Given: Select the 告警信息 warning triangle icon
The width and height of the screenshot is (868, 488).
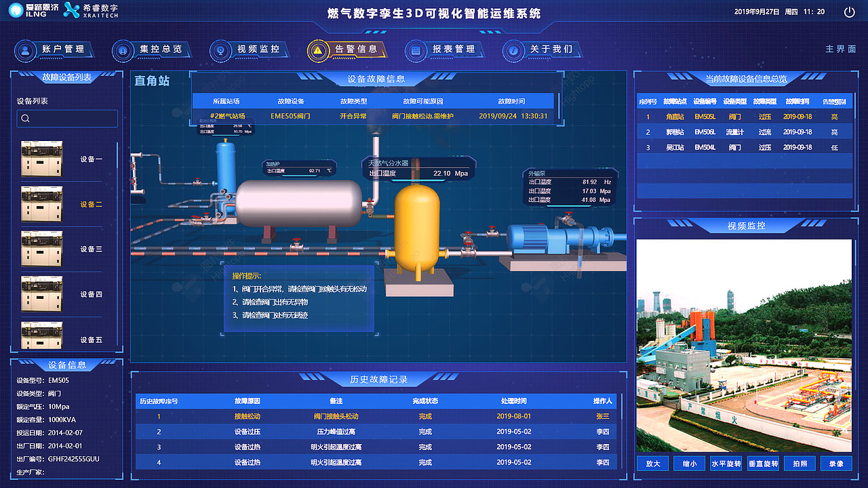Looking at the screenshot, I should coord(316,50).
